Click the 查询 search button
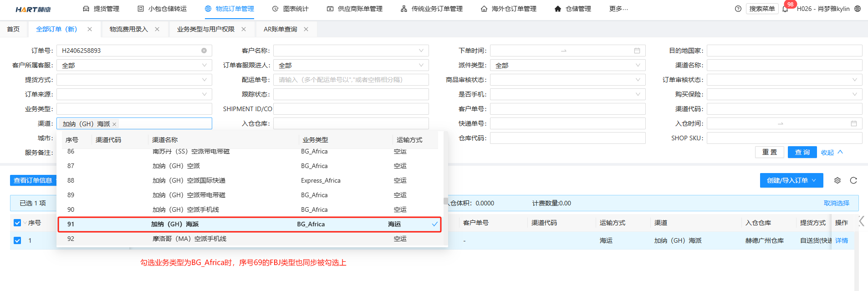 (802, 152)
